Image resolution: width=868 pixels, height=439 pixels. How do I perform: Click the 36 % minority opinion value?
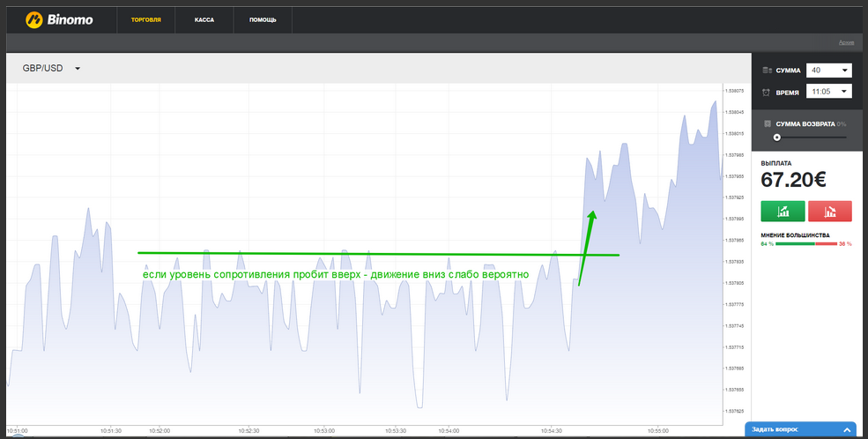coord(845,243)
